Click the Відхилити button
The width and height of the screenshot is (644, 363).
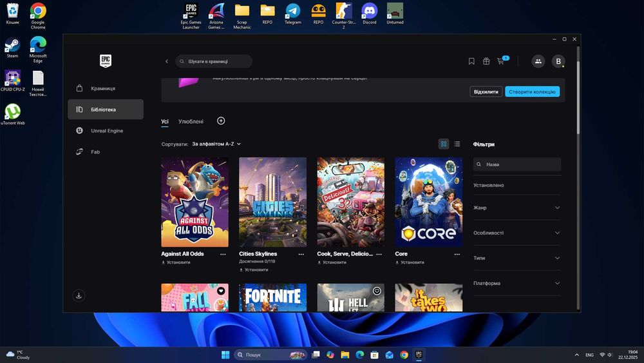486,92
